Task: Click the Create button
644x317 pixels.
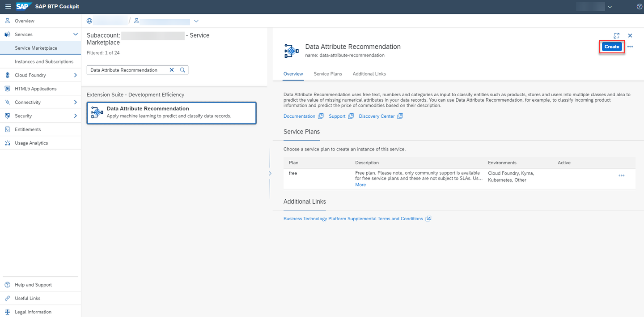Action: tap(612, 47)
